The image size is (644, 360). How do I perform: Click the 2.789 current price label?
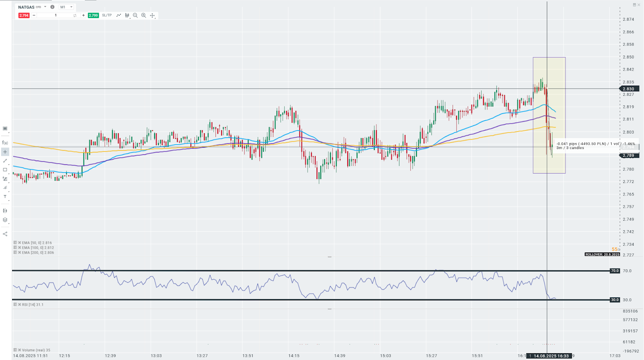[629, 155]
